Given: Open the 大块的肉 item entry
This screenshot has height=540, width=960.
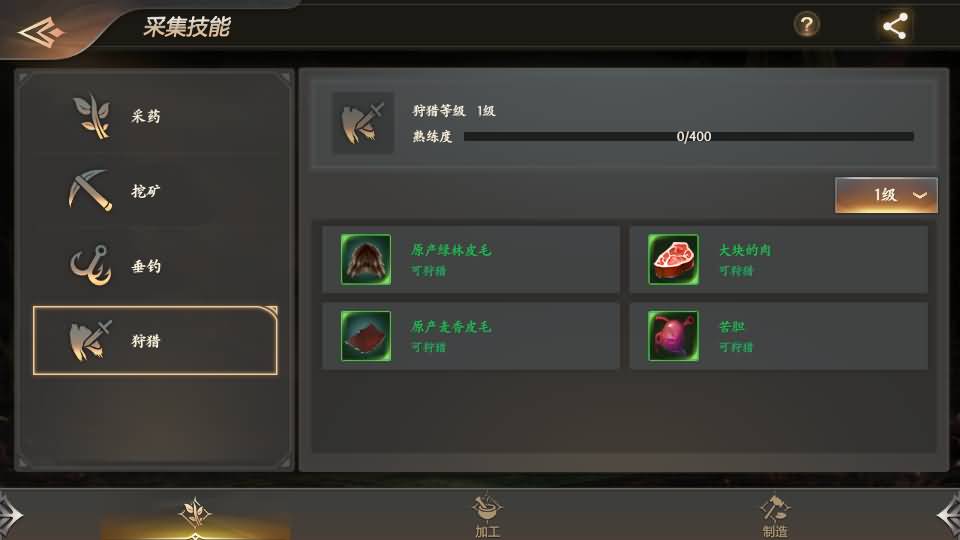Looking at the screenshot, I should (x=779, y=260).
